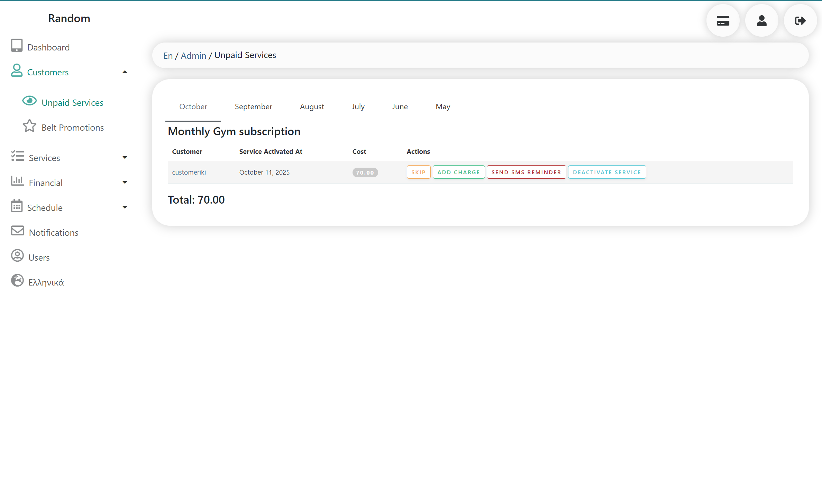Open the user profile icon button

pyautogui.click(x=761, y=21)
